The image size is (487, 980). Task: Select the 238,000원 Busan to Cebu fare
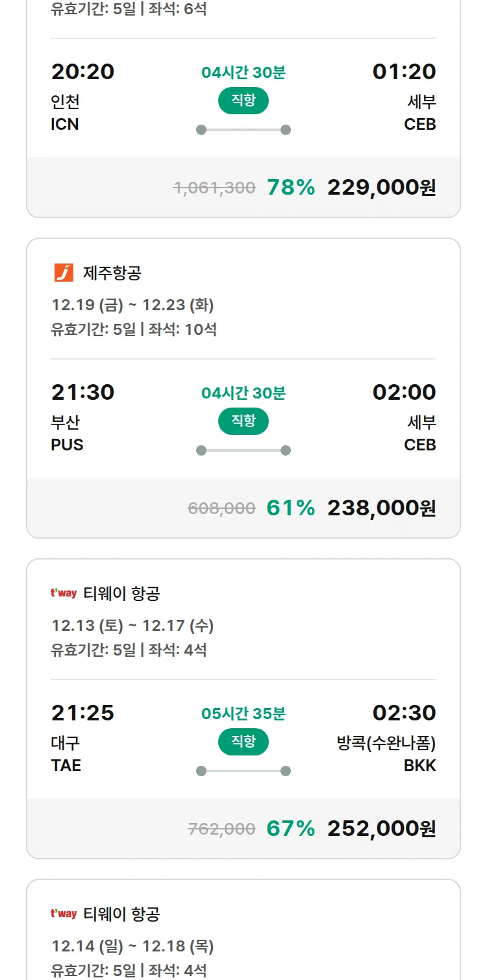point(381,508)
